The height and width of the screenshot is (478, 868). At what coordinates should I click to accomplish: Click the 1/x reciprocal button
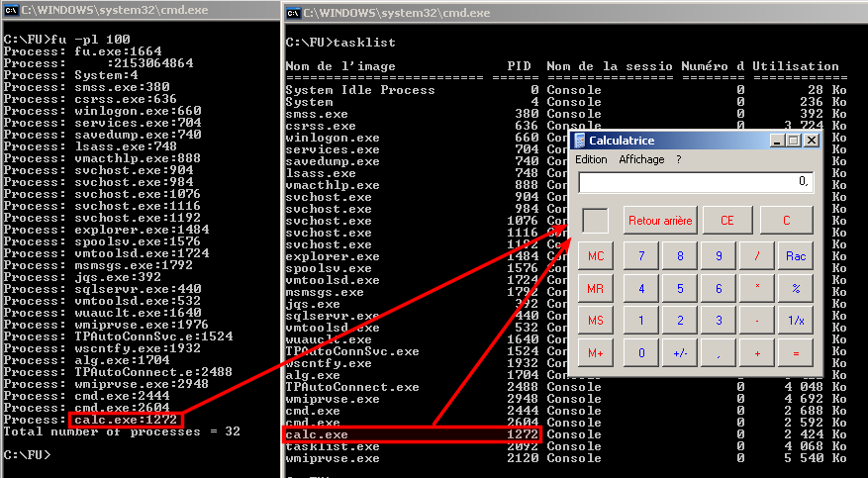tap(795, 321)
